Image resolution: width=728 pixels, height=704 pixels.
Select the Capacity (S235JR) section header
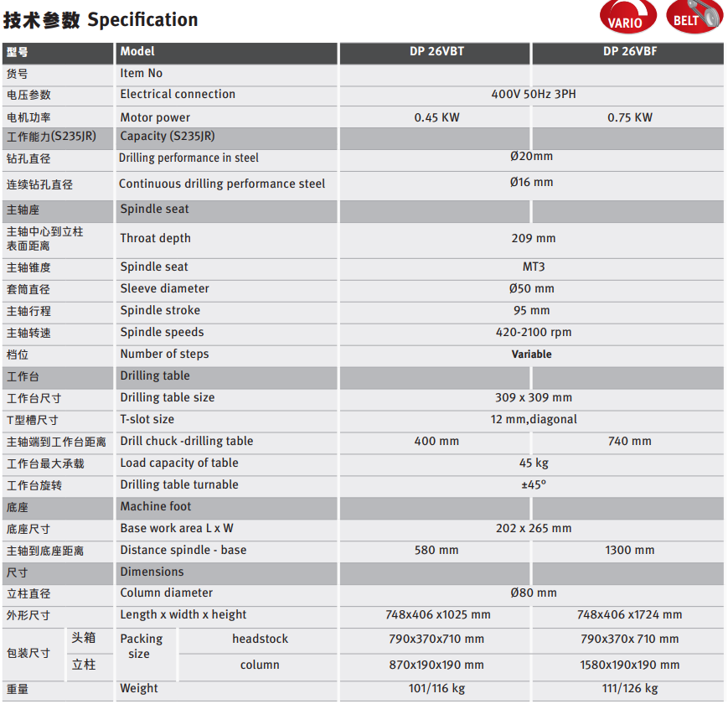[x=167, y=137]
